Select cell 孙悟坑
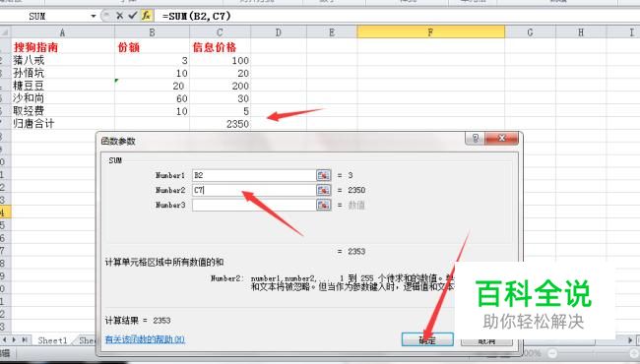640x364 pixels. [62, 73]
